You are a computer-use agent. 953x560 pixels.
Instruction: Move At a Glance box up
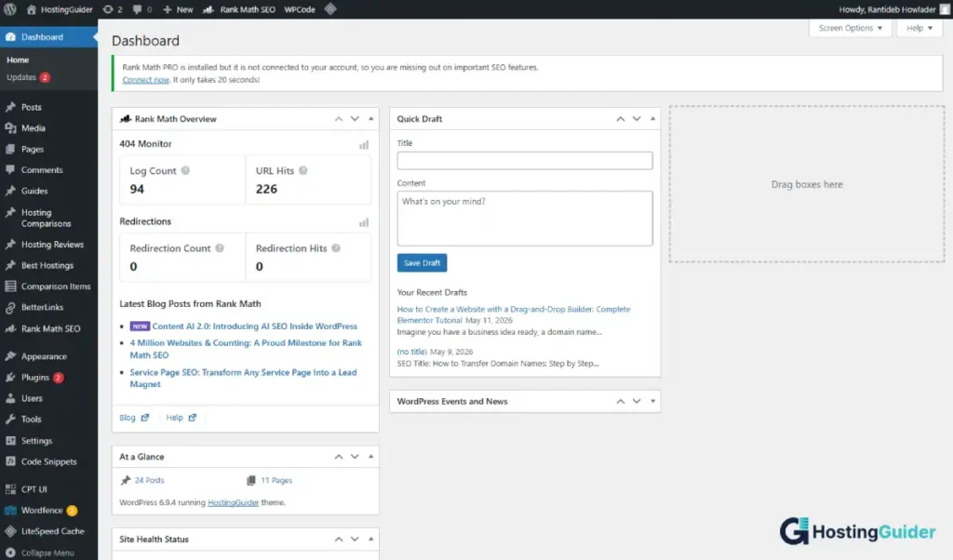pos(339,457)
